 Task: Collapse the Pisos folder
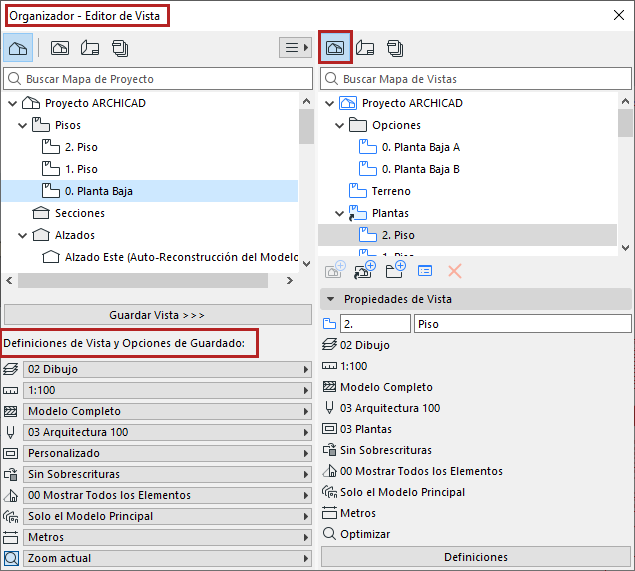pos(23,126)
